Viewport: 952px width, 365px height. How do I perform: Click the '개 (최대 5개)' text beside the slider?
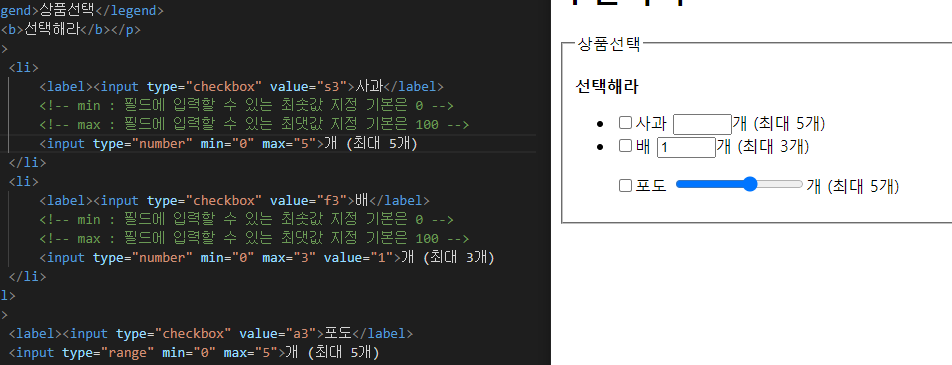(852, 186)
